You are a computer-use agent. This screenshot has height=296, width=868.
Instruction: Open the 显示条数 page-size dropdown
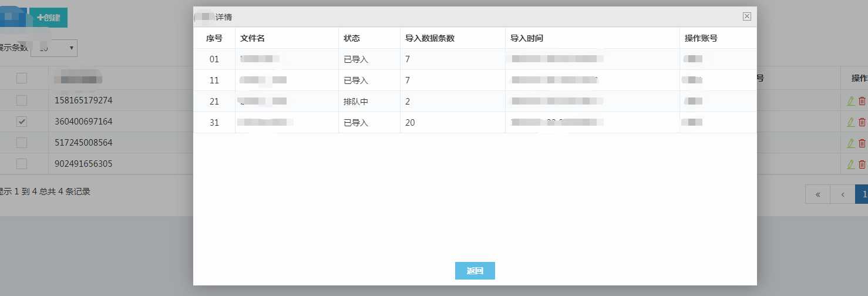(54, 48)
